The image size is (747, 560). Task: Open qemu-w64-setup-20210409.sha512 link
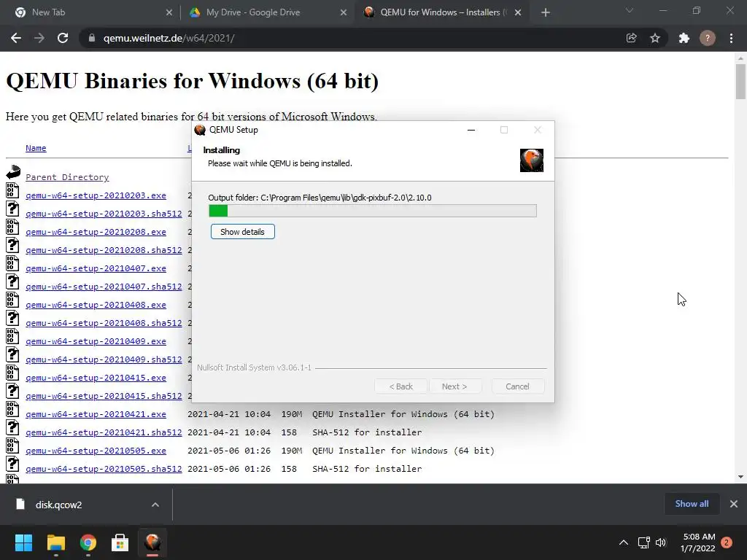(x=104, y=359)
